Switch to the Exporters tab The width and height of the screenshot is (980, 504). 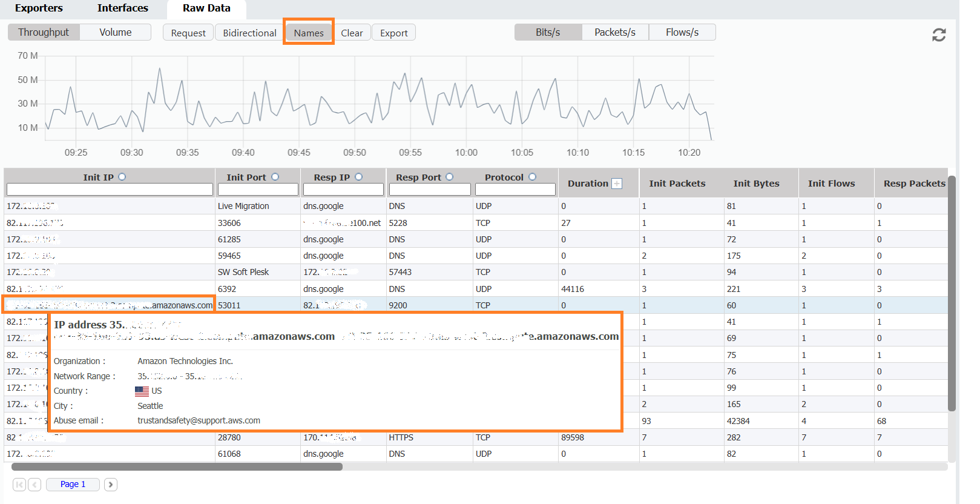pyautogui.click(x=39, y=8)
